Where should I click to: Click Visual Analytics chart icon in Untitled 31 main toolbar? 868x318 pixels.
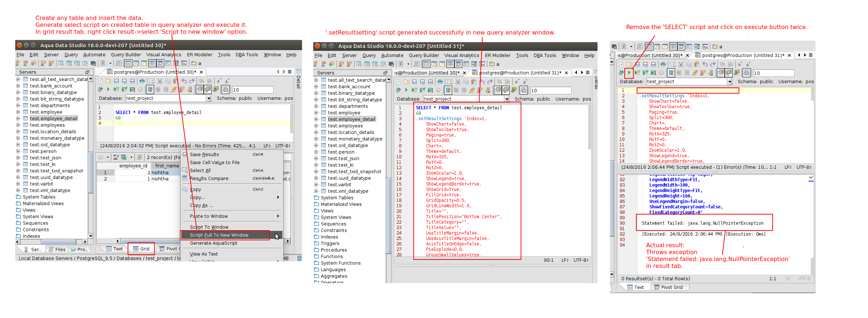coord(482,64)
